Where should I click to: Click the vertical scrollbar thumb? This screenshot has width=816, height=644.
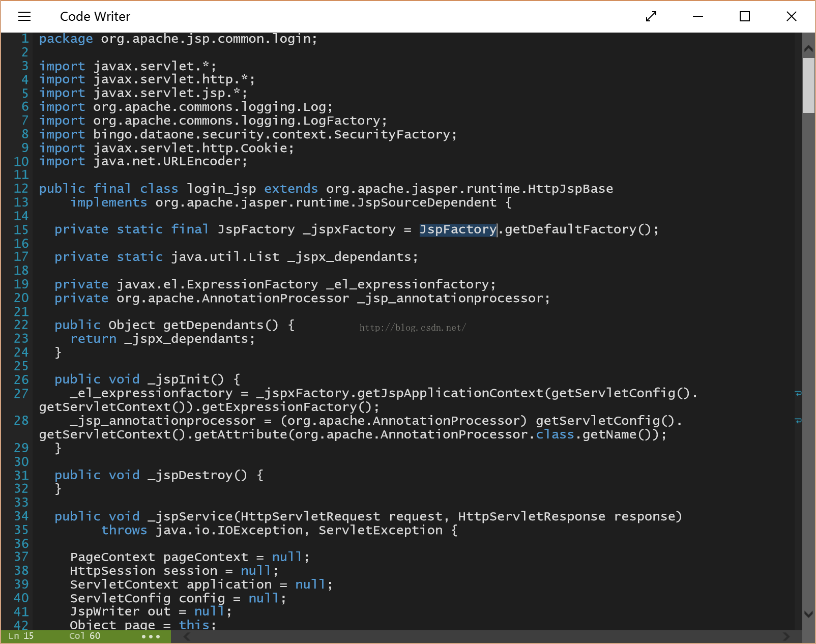(x=808, y=85)
